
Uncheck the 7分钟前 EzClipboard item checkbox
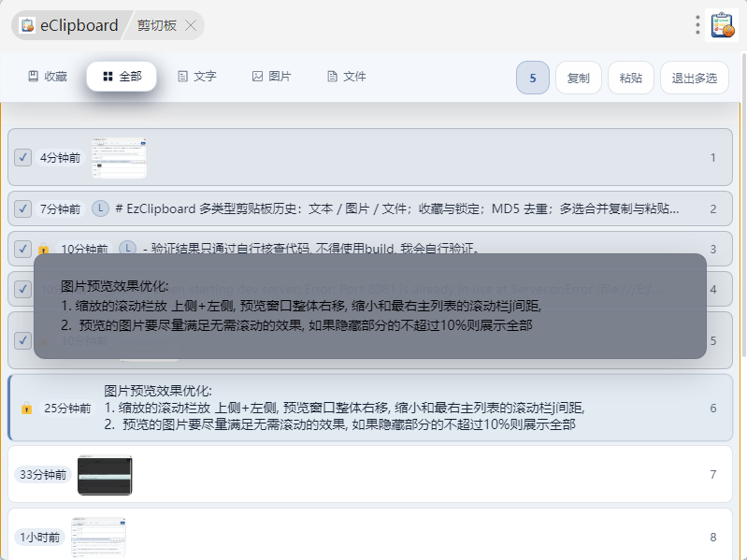22,208
